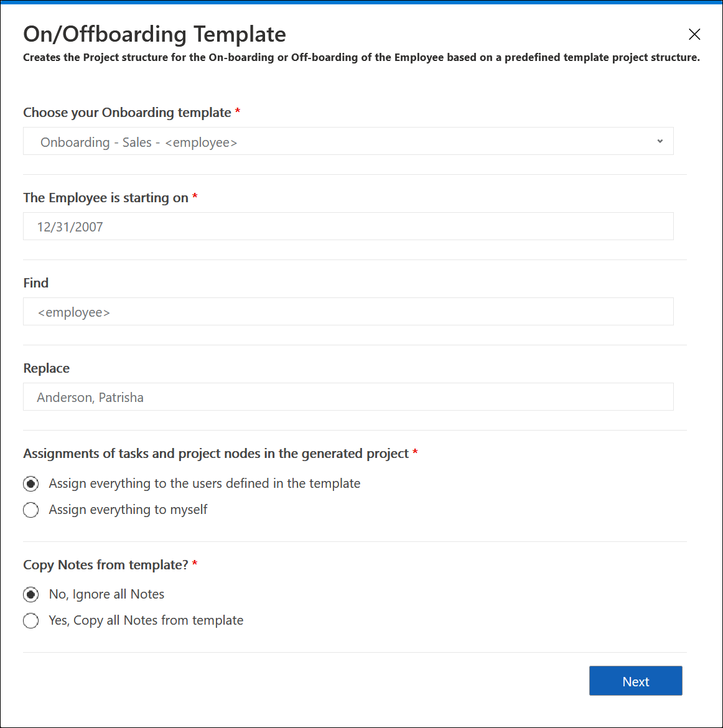Click the 'Creates the Project structure' description text
The image size is (723, 728).
pos(361,58)
